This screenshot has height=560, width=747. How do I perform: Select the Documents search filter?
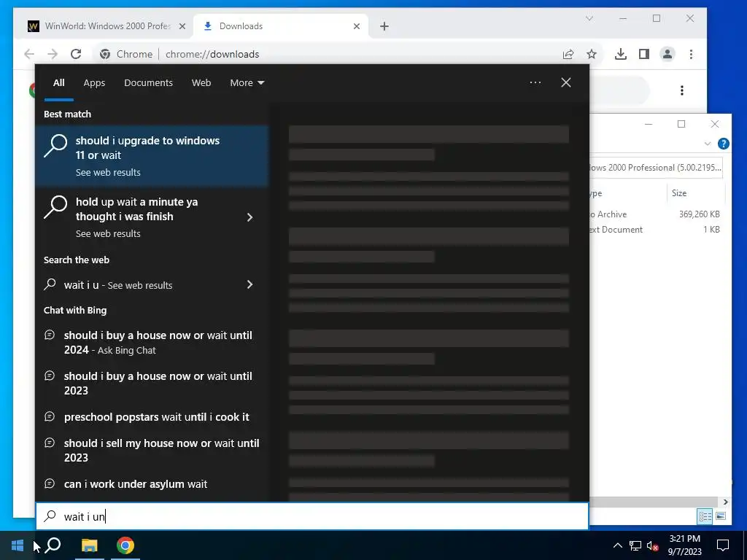[148, 83]
